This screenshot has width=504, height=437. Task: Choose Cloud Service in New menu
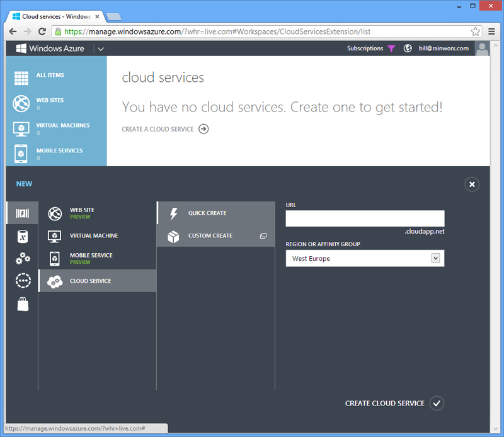point(98,281)
